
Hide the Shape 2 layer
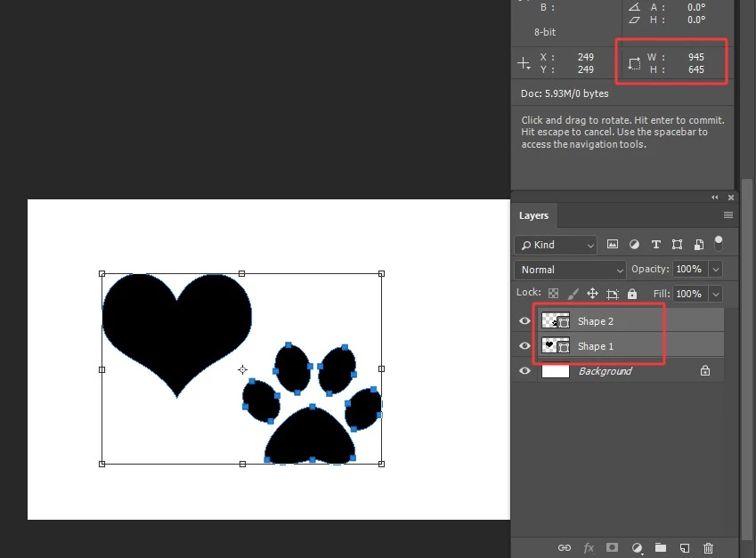point(524,321)
